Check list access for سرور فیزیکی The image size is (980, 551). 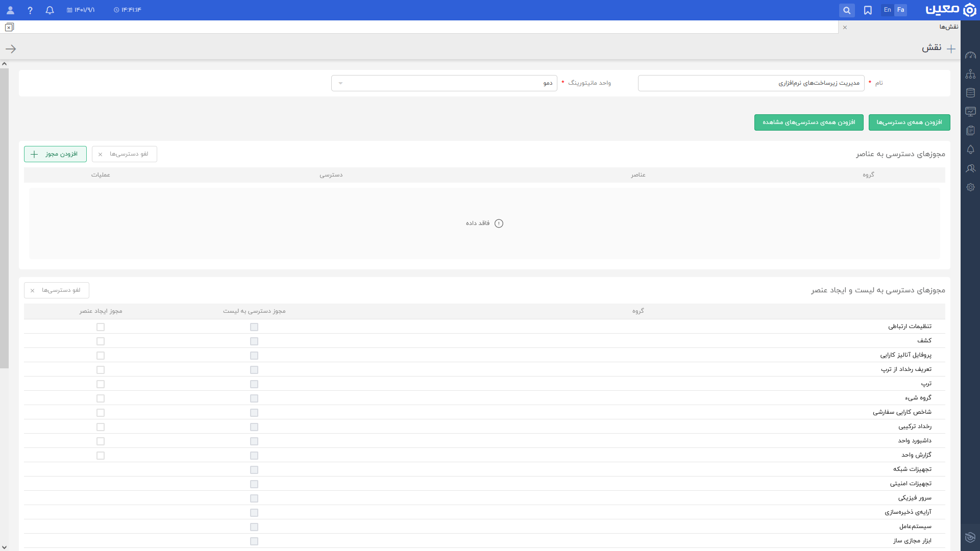coord(254,498)
